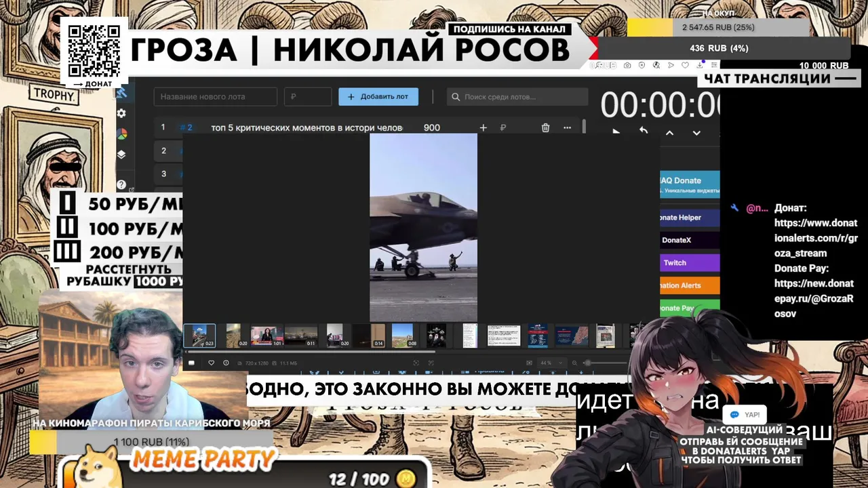Viewport: 868px width, 488px height.
Task: Click the Donation Alerts integration button
Action: 690,285
